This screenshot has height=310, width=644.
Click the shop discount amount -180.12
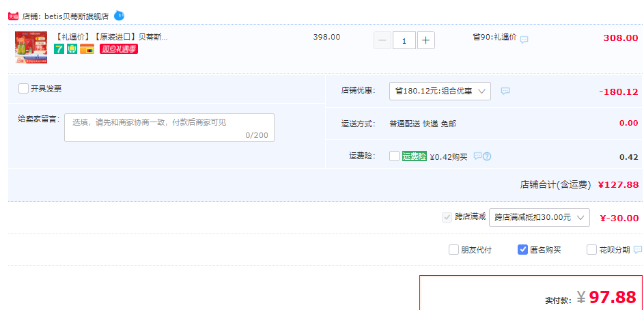click(x=619, y=92)
